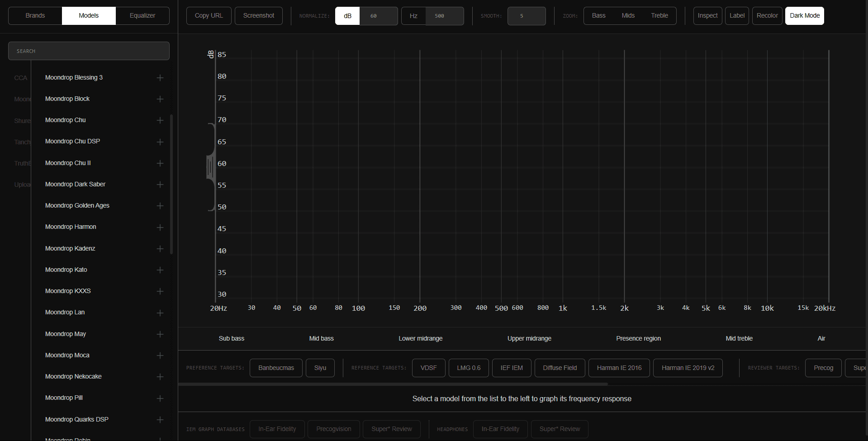Expand the TruthEar brand list

click(22, 163)
